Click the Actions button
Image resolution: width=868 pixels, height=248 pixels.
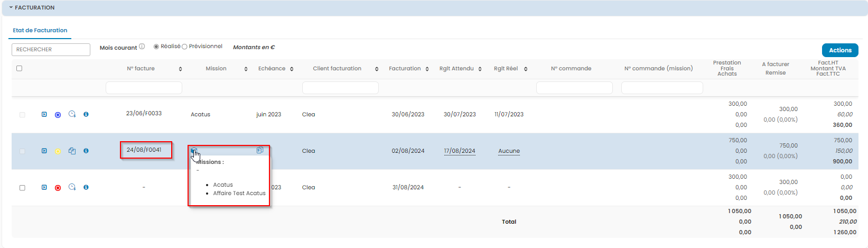tap(839, 50)
